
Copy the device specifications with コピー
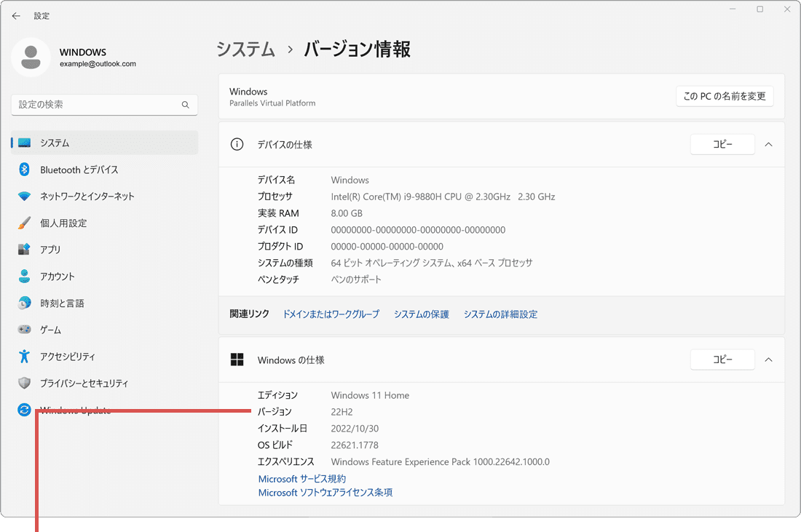pyautogui.click(x=722, y=144)
